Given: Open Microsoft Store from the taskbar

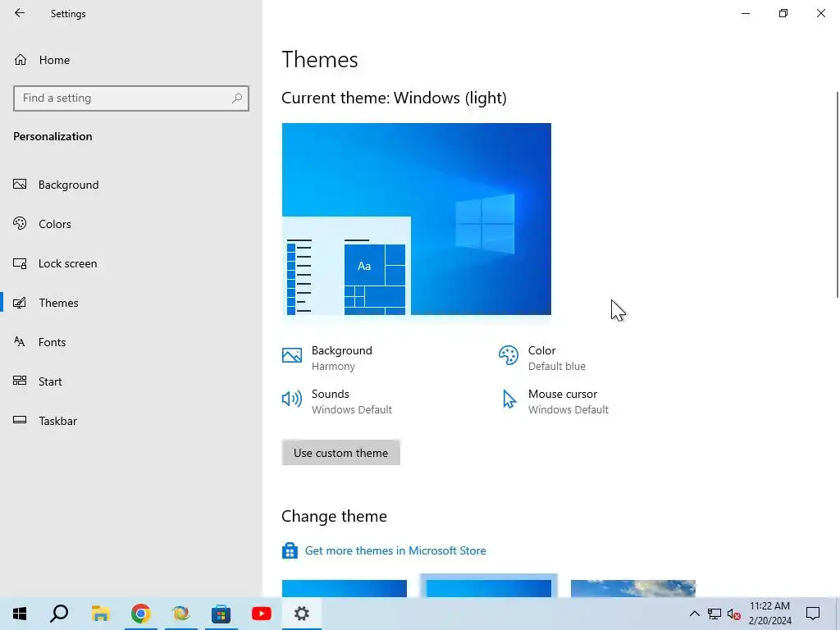Looking at the screenshot, I should coord(221,614).
